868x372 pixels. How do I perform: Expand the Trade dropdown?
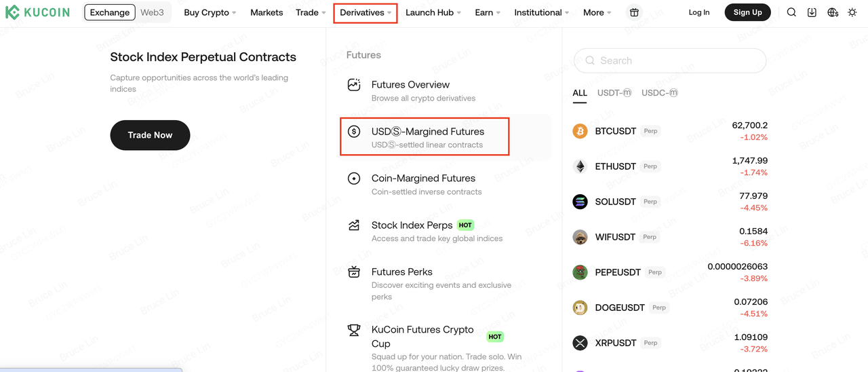pos(311,12)
